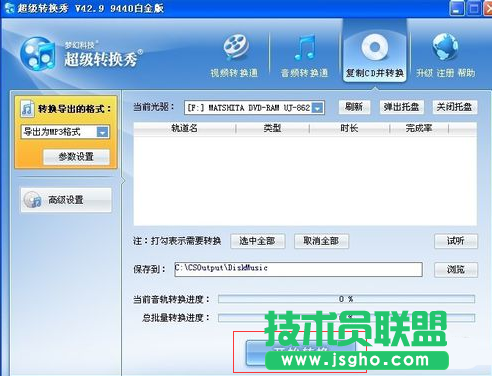Click 取消全部 deselect all button
Viewport: 492px width, 376px height.
pyautogui.click(x=321, y=241)
